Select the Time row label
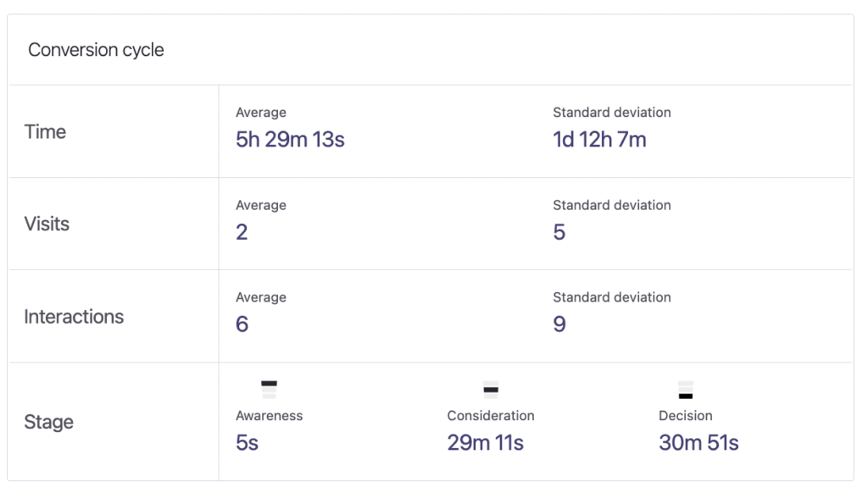 (45, 132)
